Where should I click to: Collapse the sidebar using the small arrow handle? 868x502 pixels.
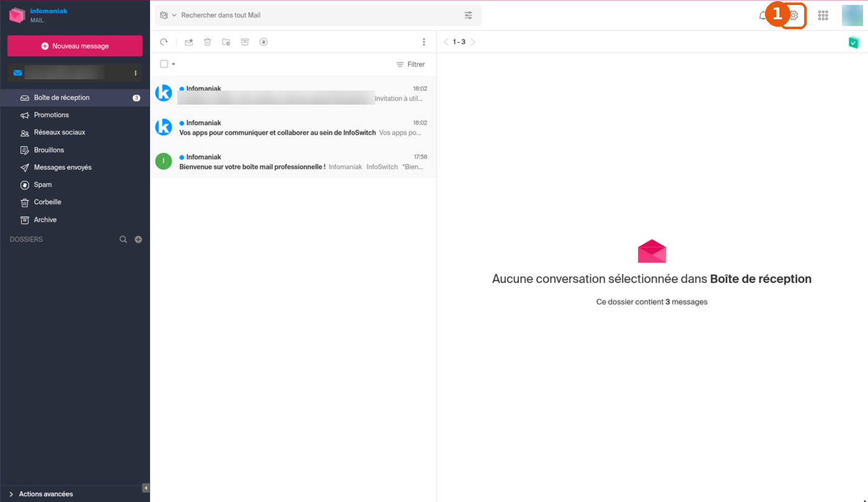146,488
